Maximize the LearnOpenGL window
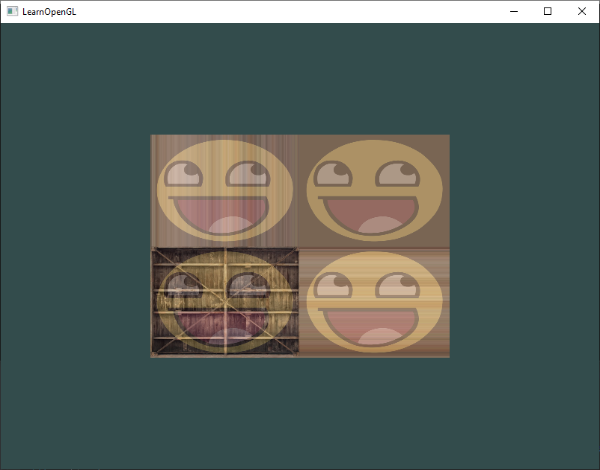The image size is (600, 470). pos(548,11)
